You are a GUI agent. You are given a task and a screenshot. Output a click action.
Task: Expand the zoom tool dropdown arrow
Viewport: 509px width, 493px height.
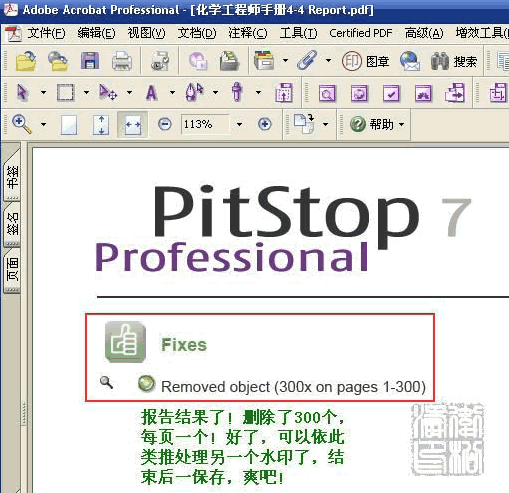coord(44,125)
